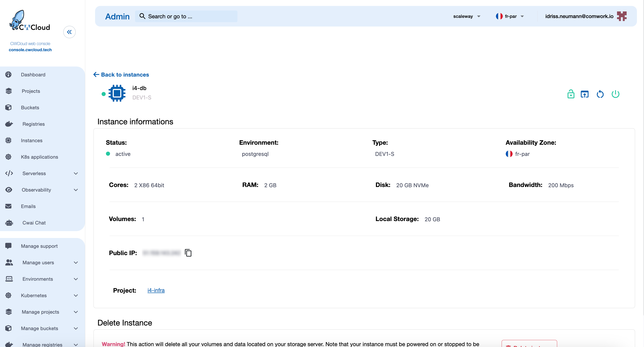Expand the Environments chevron
Image resolution: width=644 pixels, height=347 pixels.
point(76,279)
